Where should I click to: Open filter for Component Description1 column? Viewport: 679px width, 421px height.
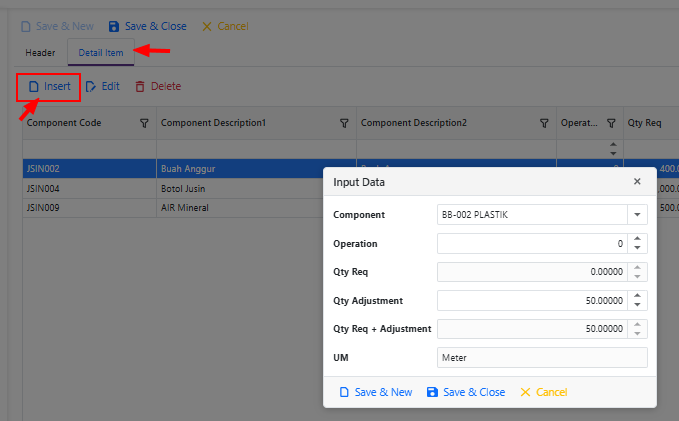click(344, 123)
